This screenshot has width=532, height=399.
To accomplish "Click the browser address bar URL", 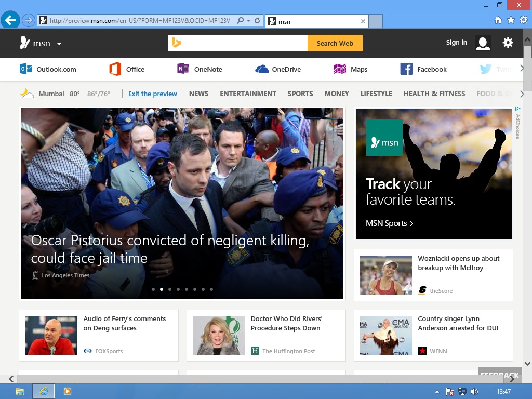I will 140,21.
